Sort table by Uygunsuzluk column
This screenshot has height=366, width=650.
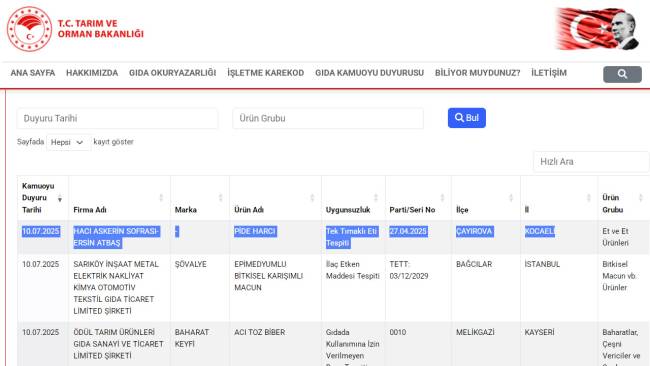[353, 198]
